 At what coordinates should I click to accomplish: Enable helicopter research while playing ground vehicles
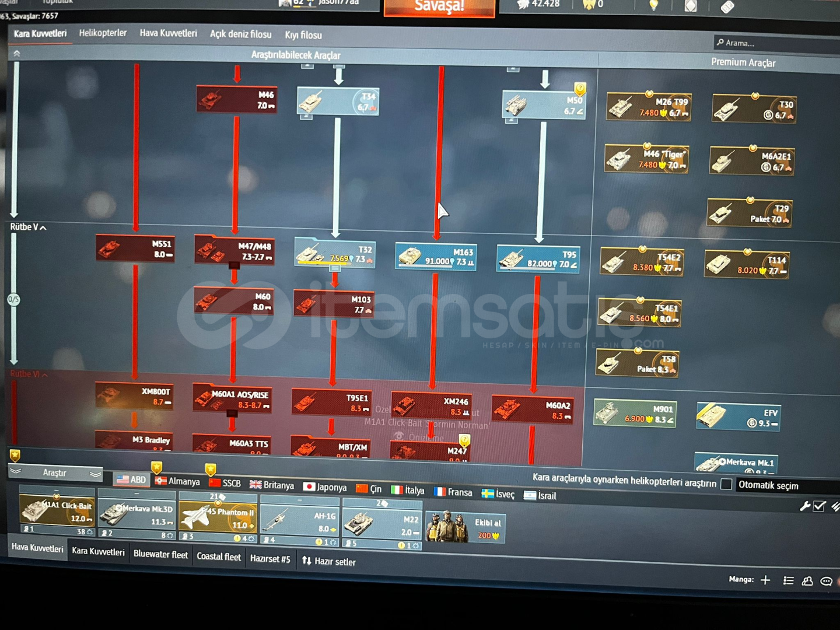(x=726, y=484)
